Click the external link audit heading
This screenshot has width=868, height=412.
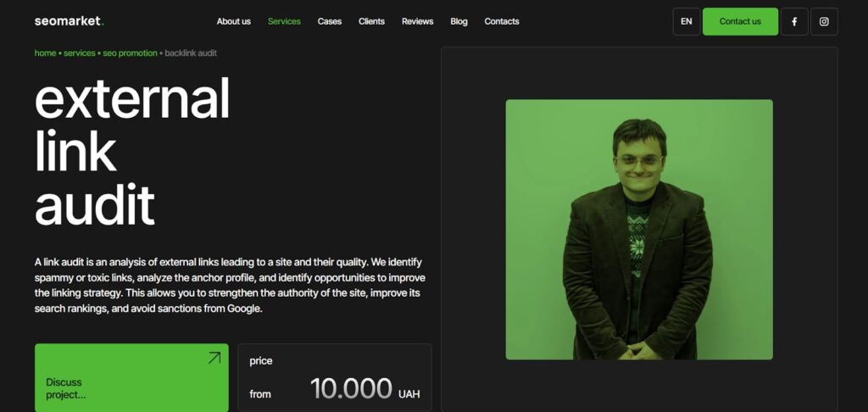coord(132,152)
